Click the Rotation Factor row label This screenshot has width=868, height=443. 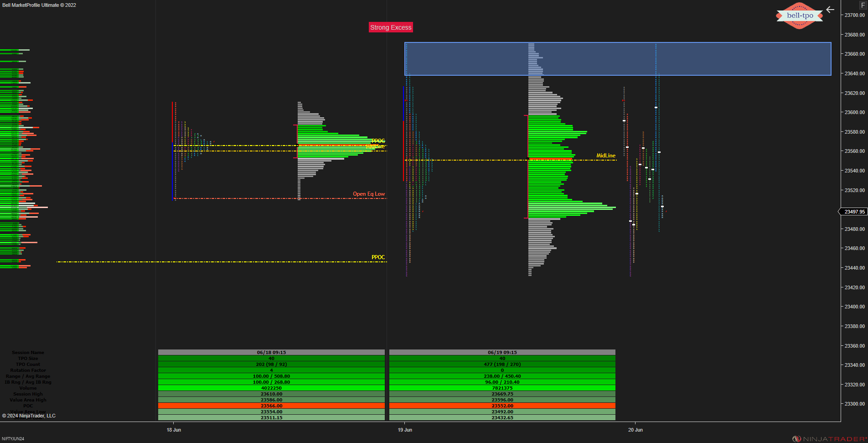coord(28,370)
